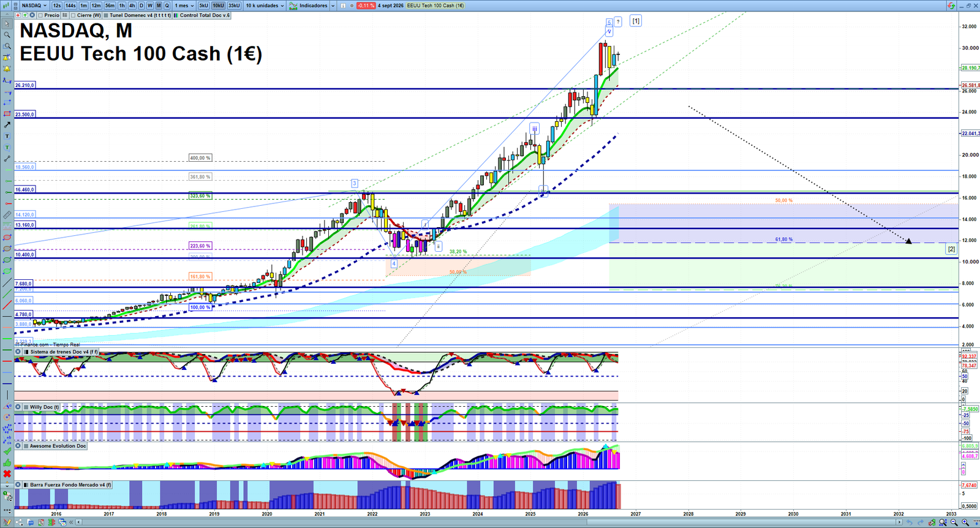Click the zoom-out magnifier bottom right
This screenshot has height=528, width=980.
[x=954, y=522]
